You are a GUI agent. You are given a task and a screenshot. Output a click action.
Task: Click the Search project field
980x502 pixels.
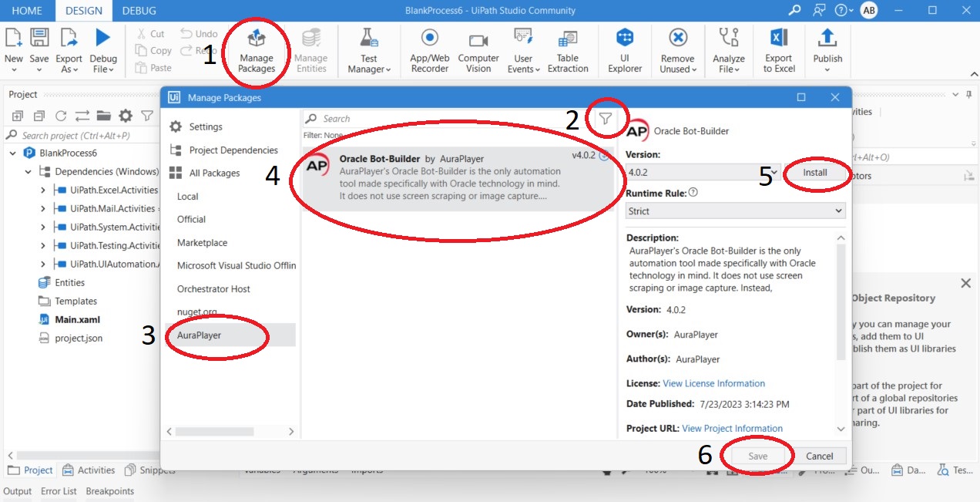point(82,135)
